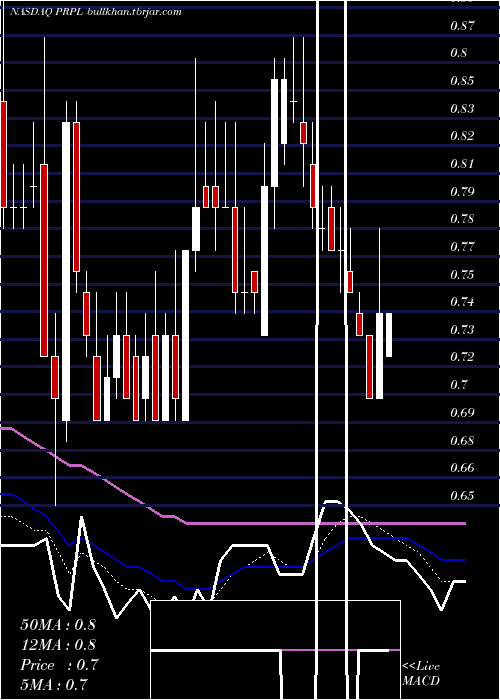The height and width of the screenshot is (700, 500).
Task: Click the <<Live MACD label
Action: tap(421, 673)
